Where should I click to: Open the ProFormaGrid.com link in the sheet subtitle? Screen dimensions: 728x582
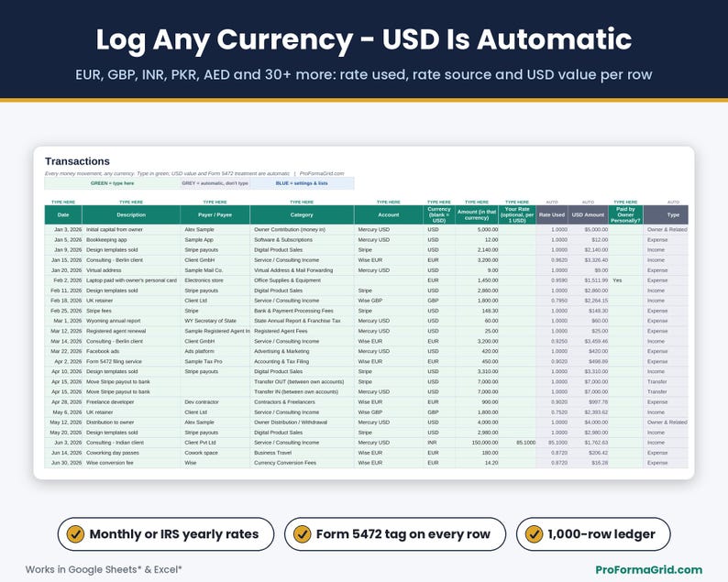[x=322, y=173]
